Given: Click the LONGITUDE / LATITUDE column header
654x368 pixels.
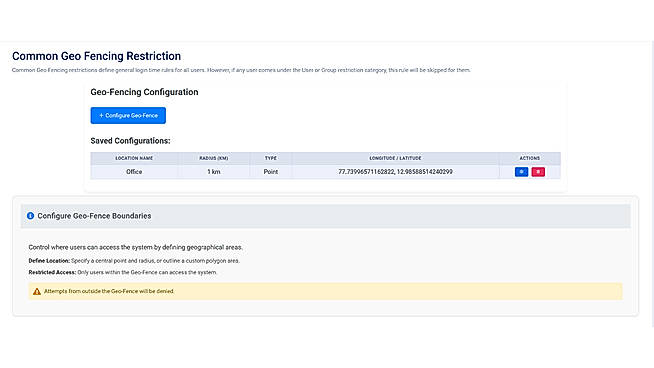Looking at the screenshot, I should click(x=395, y=158).
